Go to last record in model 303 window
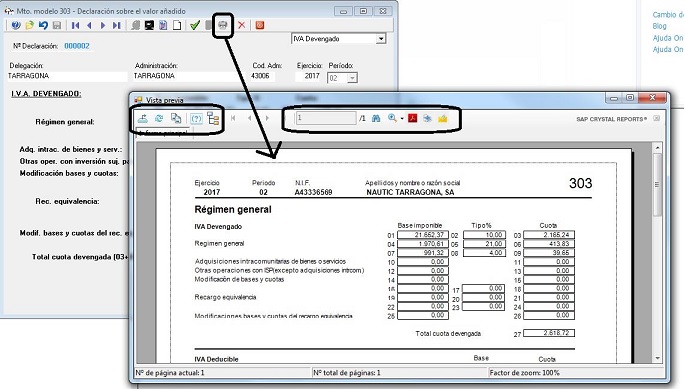Viewport: 685px width, 390px height. [x=117, y=25]
